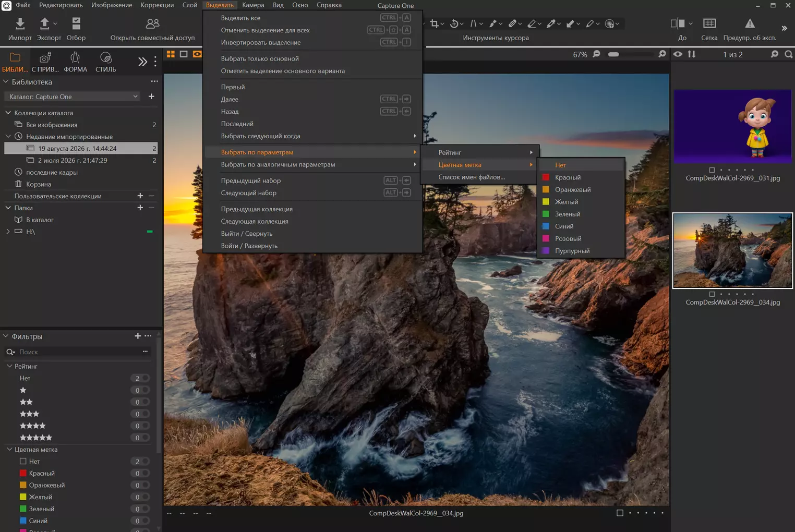Collapse the Рейтинг filter group
The height and width of the screenshot is (532, 795).
9,366
